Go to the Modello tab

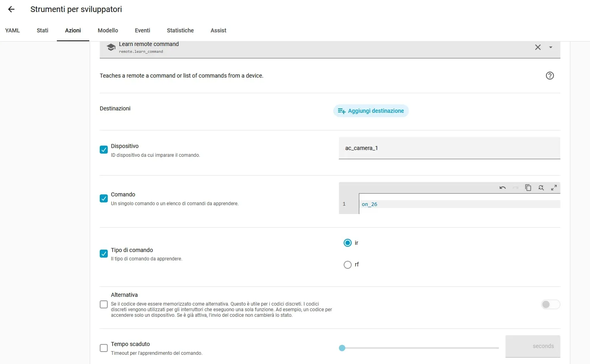click(x=108, y=30)
